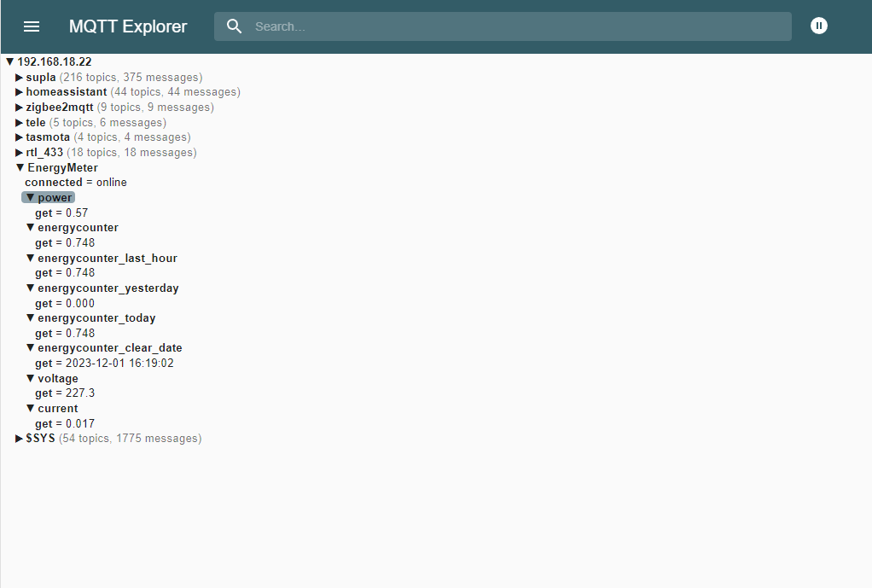Select the voltage topic label
The height and width of the screenshot is (588, 872).
(58, 379)
